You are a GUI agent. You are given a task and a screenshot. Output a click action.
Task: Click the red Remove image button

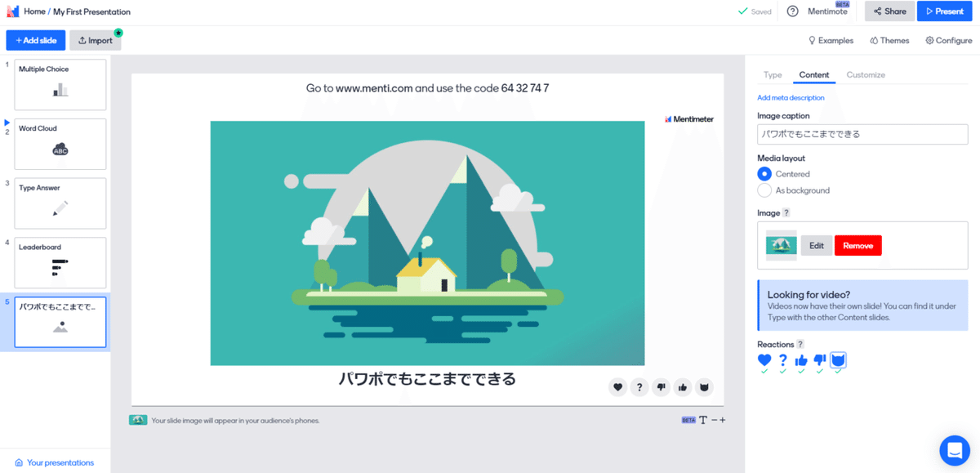857,246
